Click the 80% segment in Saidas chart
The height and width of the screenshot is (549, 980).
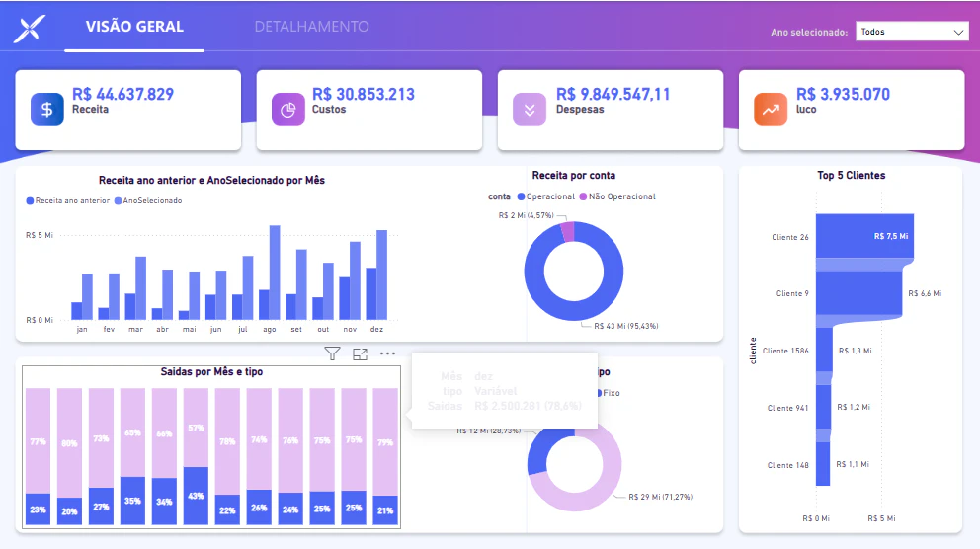tap(69, 442)
